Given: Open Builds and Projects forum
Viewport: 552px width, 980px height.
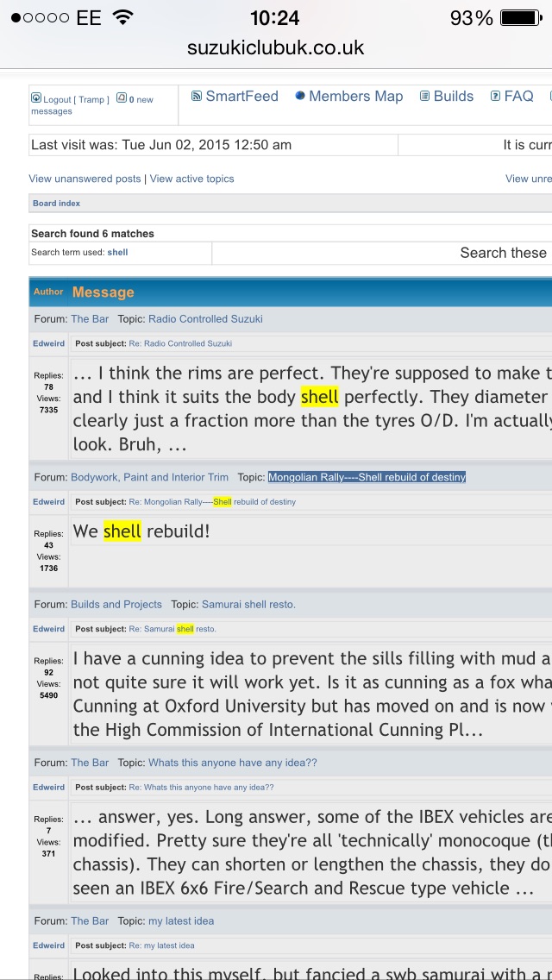Looking at the screenshot, I should 116,605.
